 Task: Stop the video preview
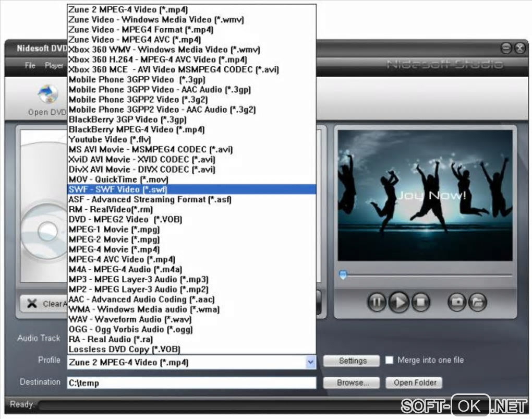[421, 302]
